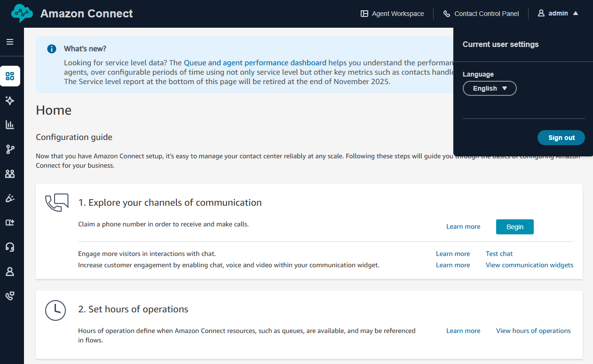The image size is (593, 364).
Task: Open Agent Workspace from top bar
Action: [392, 14]
